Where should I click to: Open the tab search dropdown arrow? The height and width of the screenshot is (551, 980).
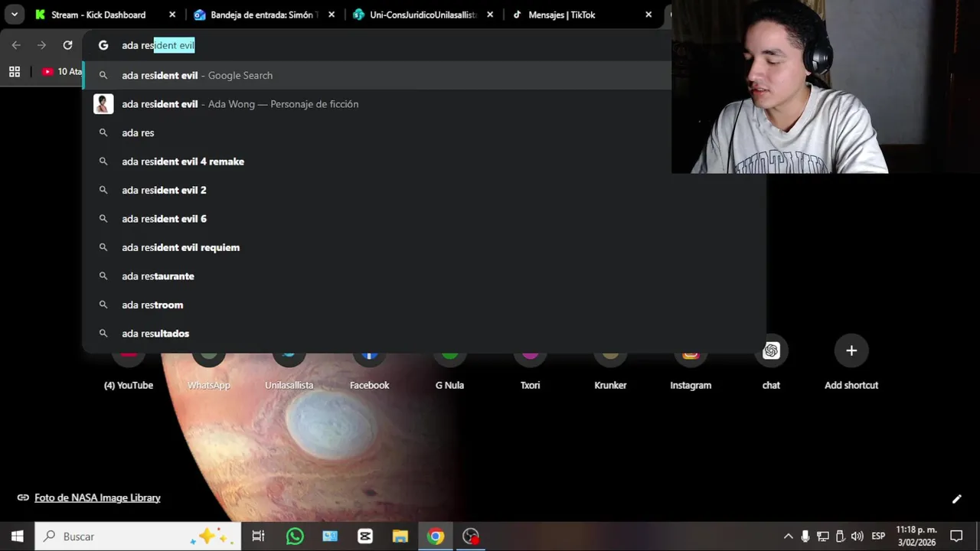tap(14, 15)
